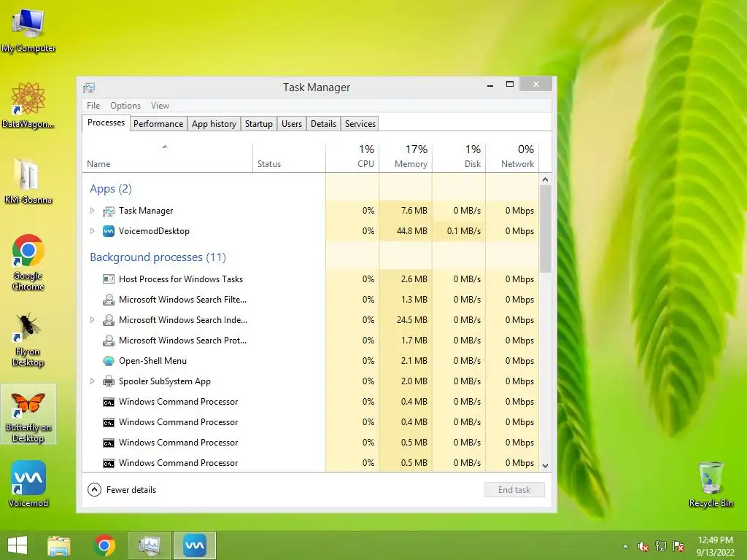
Task: Show hidden tray icons arrow
Action: pyautogui.click(x=625, y=546)
